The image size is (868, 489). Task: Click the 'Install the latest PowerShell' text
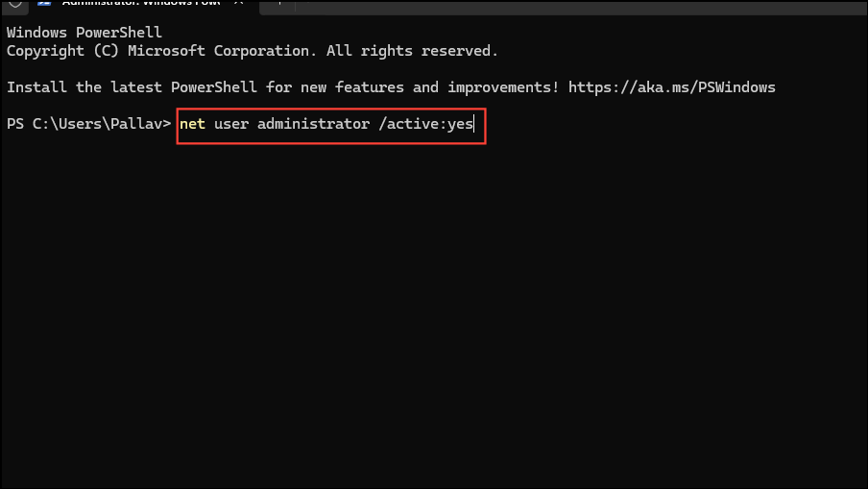[x=132, y=87]
